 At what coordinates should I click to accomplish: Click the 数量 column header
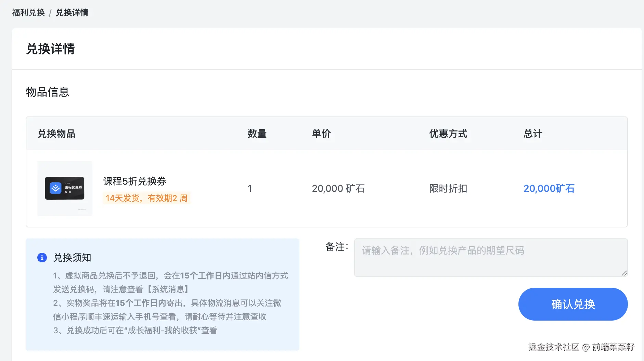click(x=257, y=134)
